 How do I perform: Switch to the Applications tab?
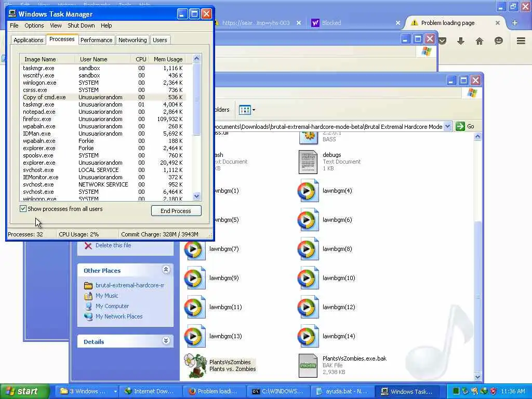(x=29, y=40)
